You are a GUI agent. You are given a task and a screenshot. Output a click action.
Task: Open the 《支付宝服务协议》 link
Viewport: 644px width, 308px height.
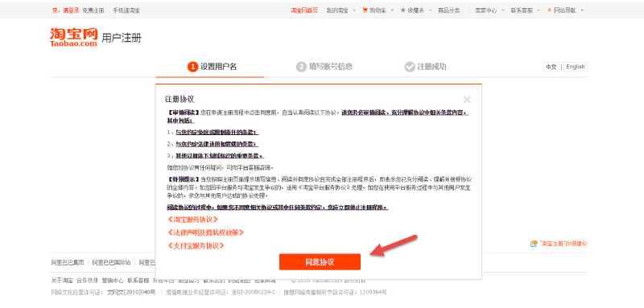coord(196,245)
